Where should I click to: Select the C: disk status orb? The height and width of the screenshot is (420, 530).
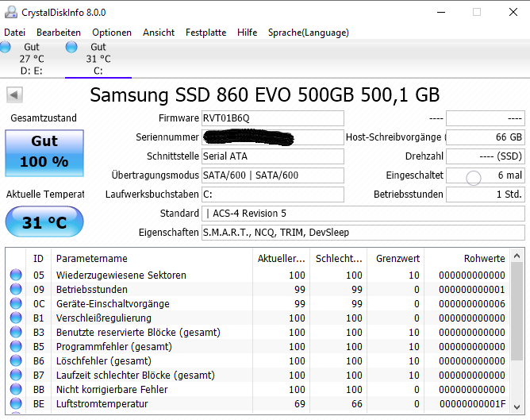(71, 47)
